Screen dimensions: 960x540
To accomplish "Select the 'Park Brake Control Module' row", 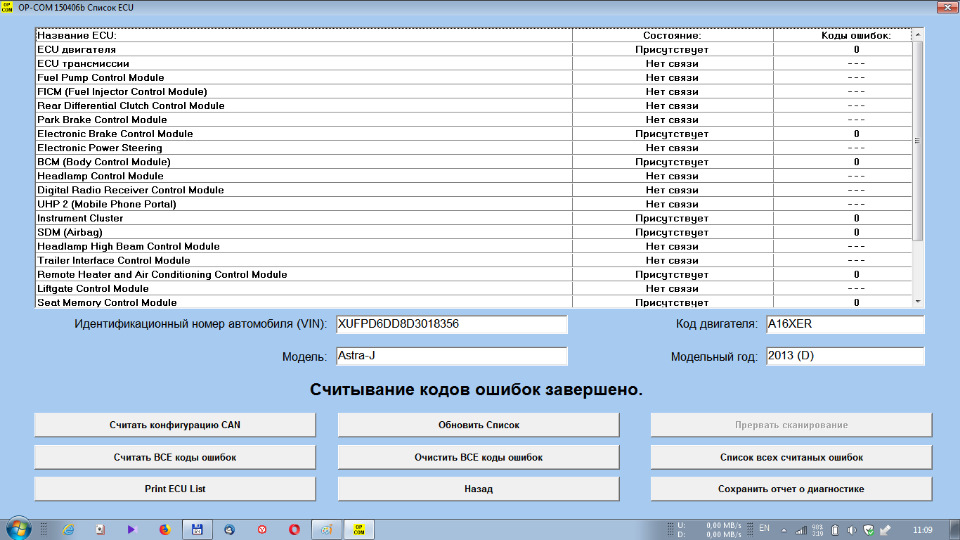I will [474, 120].
